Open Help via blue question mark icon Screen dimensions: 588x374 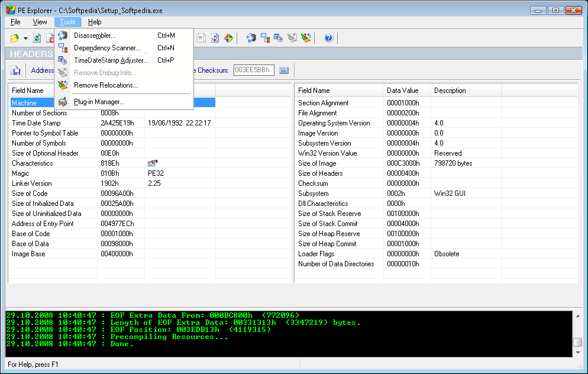328,38
